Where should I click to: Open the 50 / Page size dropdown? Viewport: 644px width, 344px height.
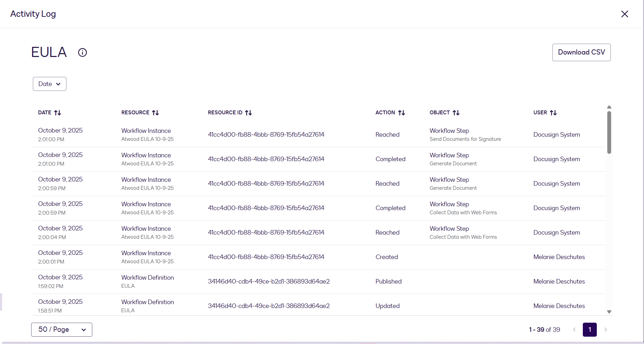coord(62,330)
